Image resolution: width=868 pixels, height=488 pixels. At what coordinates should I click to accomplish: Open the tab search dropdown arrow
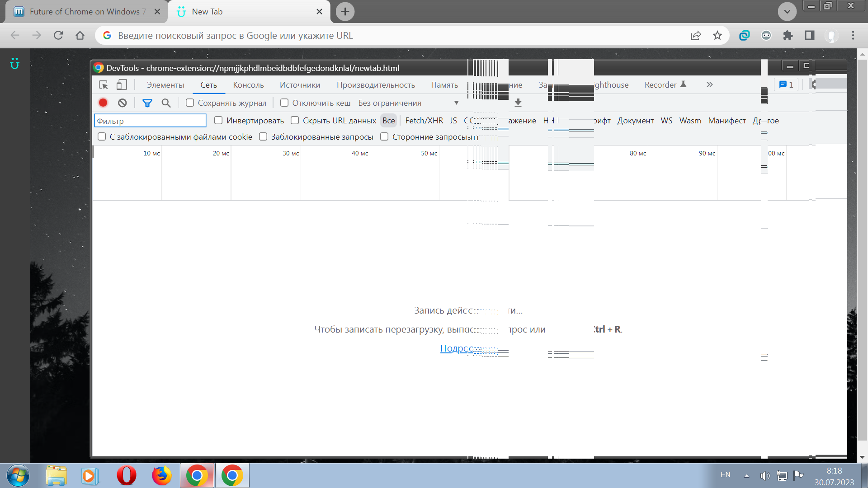(787, 12)
